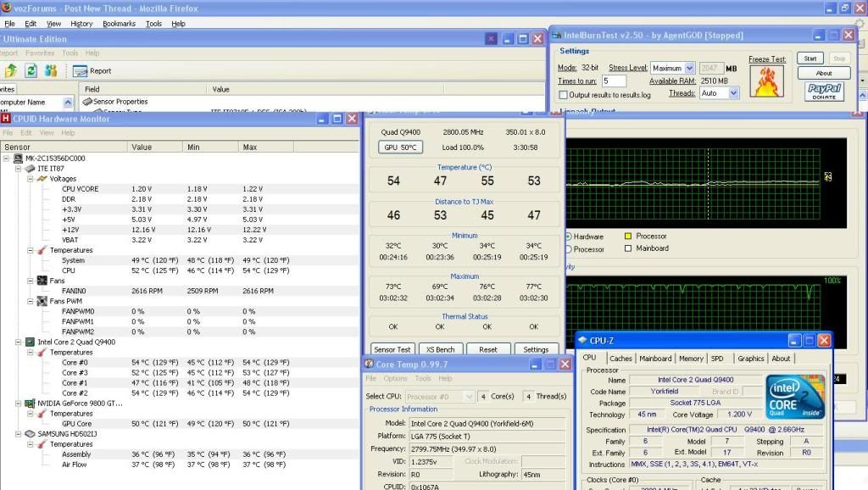Click the graphics card icon beside NVIDIA GeForce 9800 GT

(x=30, y=404)
